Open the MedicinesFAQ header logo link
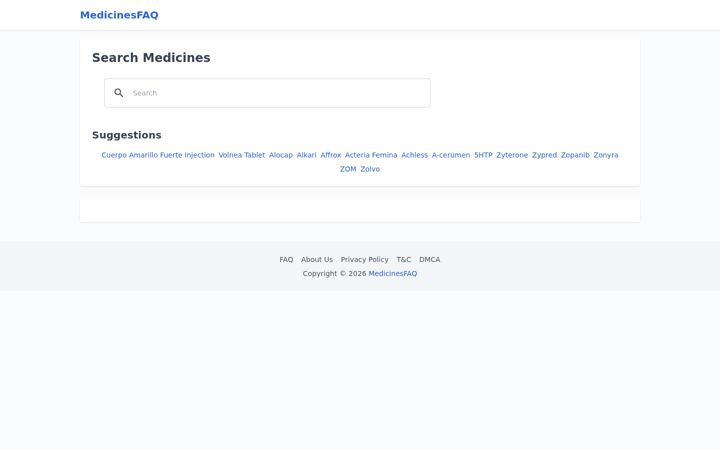This screenshot has height=450, width=720. tap(119, 15)
